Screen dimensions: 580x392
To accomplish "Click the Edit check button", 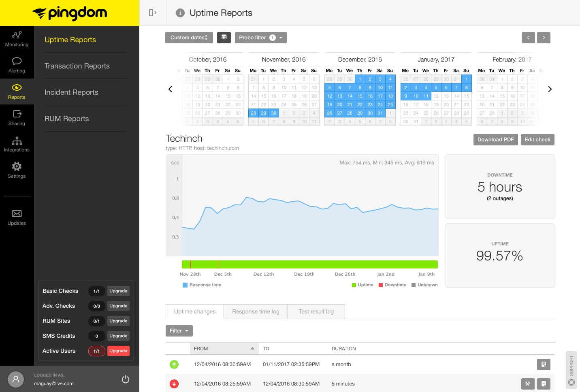I will (x=537, y=140).
